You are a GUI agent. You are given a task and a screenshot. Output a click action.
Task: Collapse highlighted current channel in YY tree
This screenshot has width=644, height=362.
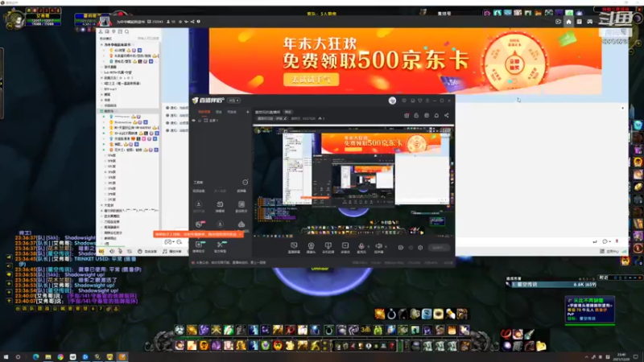(102, 111)
